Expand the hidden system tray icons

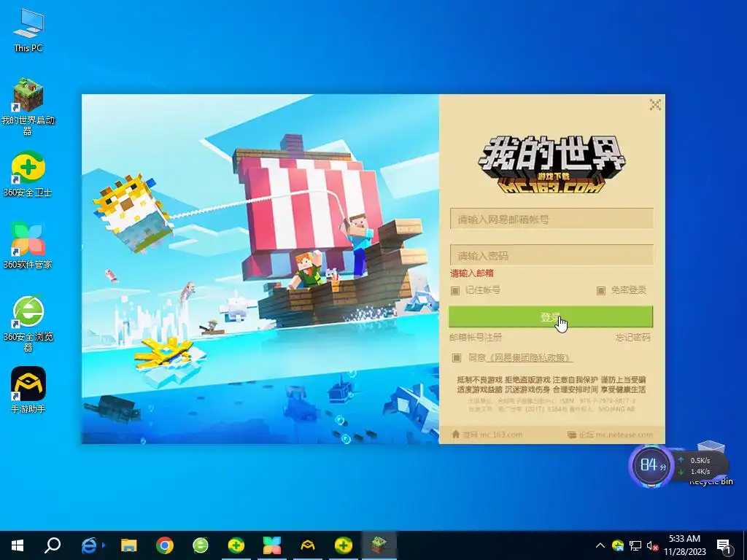tap(600, 545)
